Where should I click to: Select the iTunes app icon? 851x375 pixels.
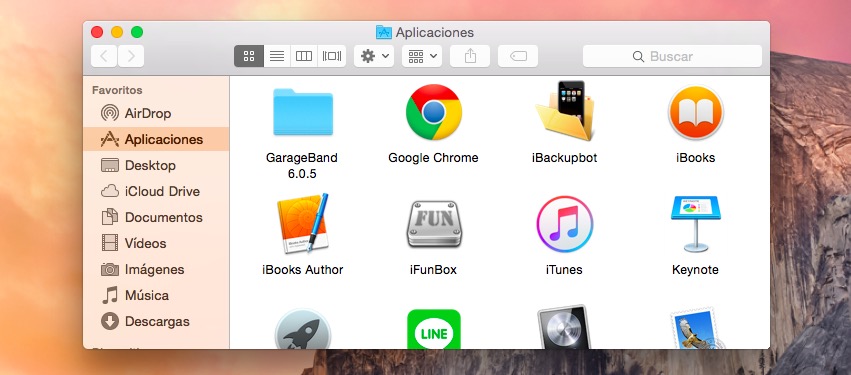coord(565,224)
